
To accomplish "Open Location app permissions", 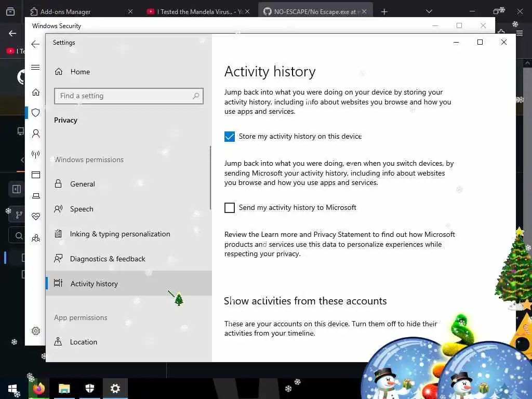I will [x=129, y=342].
